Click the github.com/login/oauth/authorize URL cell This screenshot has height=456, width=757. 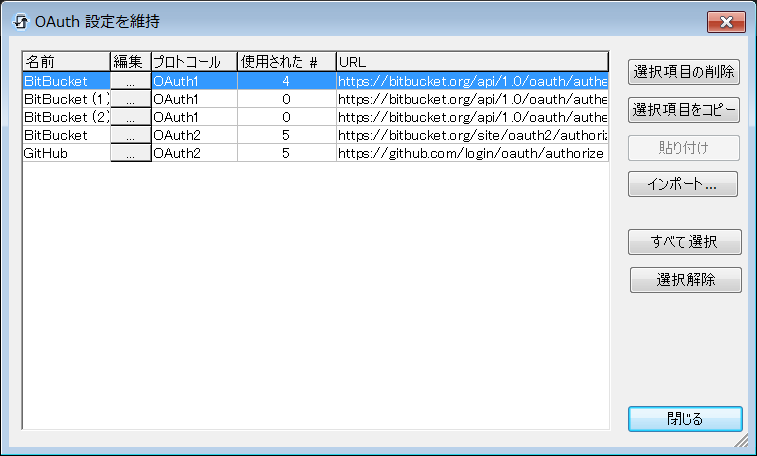pos(472,153)
